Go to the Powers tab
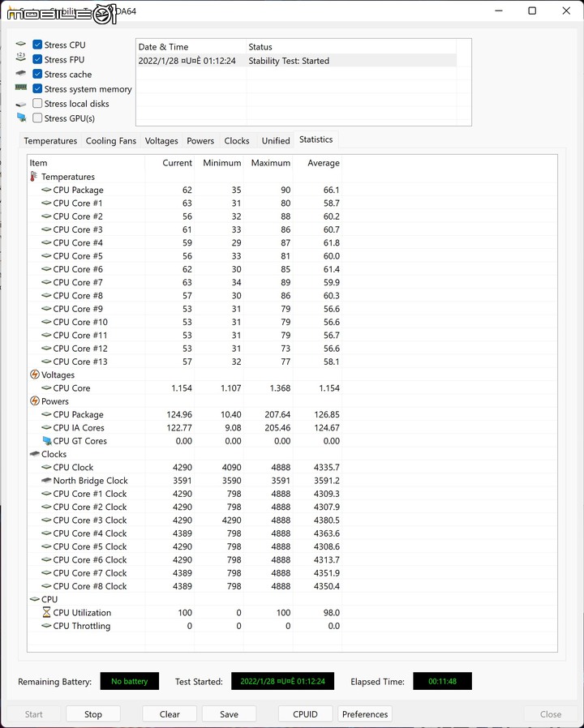584x728 pixels. pyautogui.click(x=200, y=141)
